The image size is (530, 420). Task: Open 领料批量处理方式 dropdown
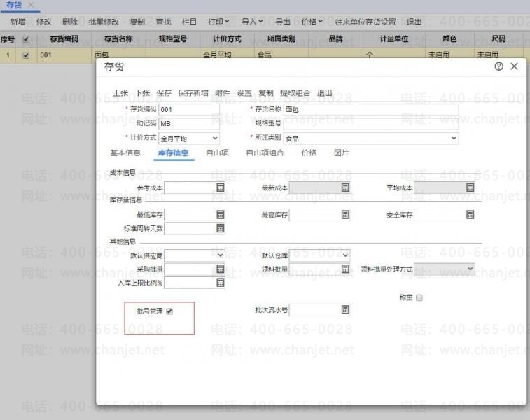(470, 269)
